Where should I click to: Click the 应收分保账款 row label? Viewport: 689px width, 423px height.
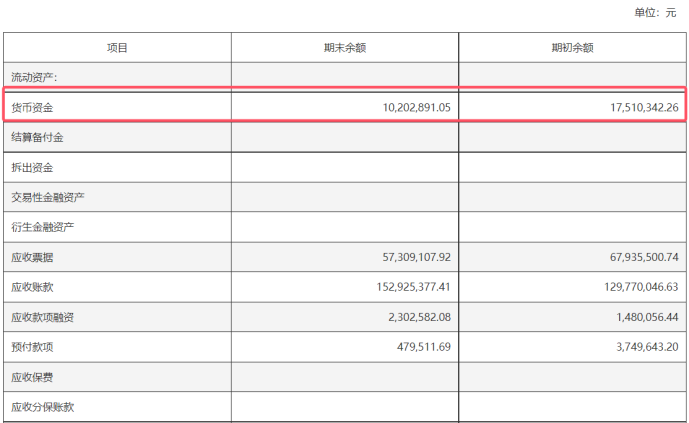(x=43, y=407)
